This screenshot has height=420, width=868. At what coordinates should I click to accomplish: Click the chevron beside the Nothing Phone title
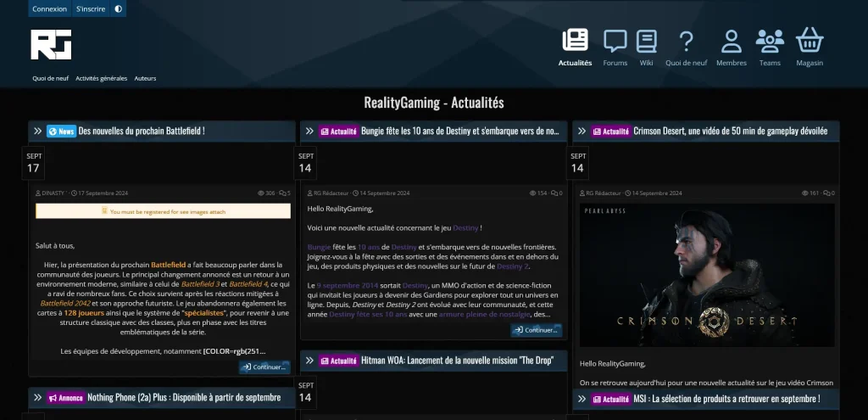click(37, 397)
